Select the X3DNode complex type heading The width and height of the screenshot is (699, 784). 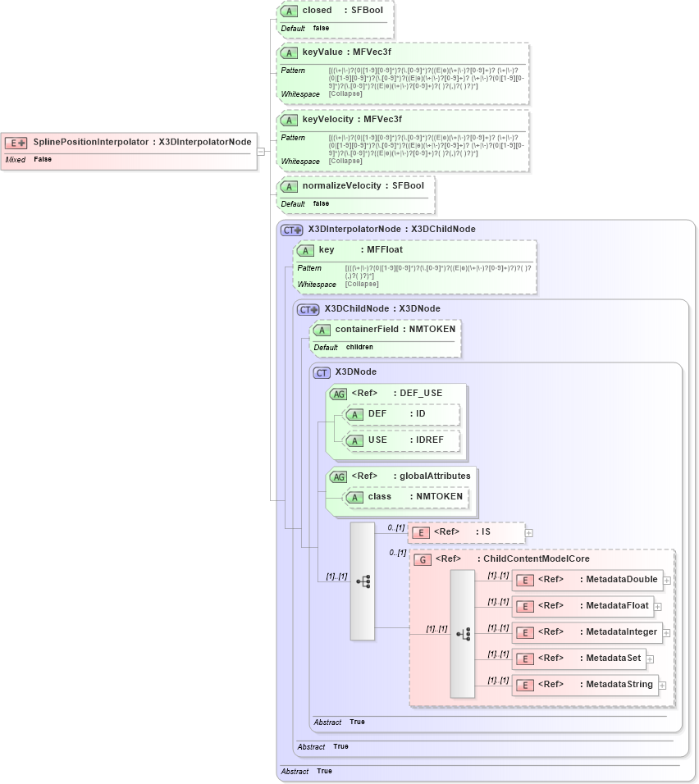click(356, 372)
